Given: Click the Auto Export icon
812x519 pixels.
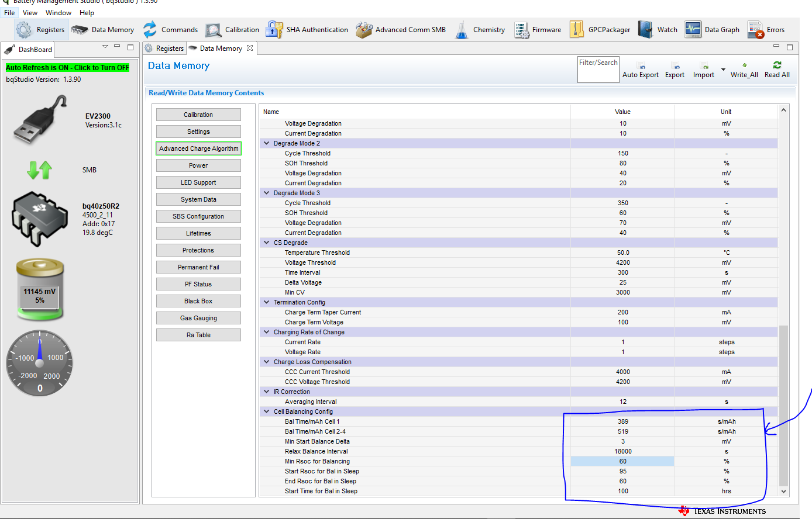Looking at the screenshot, I should (x=641, y=66).
